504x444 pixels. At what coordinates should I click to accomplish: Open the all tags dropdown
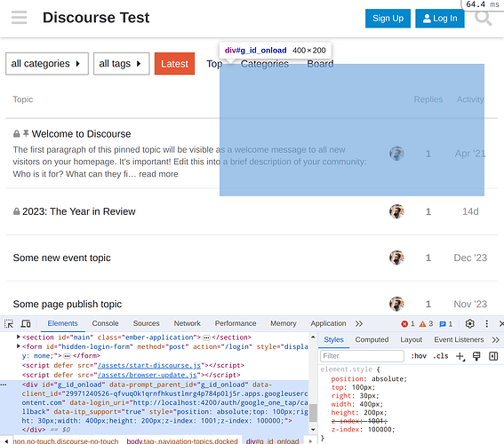122,64
